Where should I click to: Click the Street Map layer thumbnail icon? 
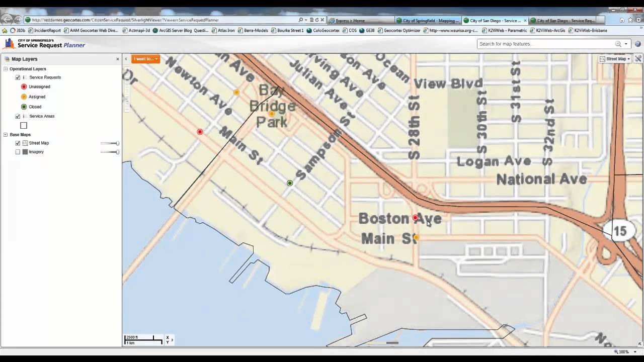pyautogui.click(x=25, y=143)
